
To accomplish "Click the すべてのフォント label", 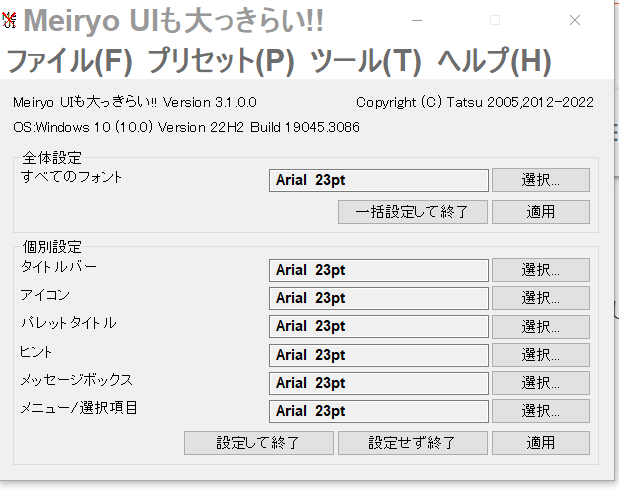I will click(71, 177).
